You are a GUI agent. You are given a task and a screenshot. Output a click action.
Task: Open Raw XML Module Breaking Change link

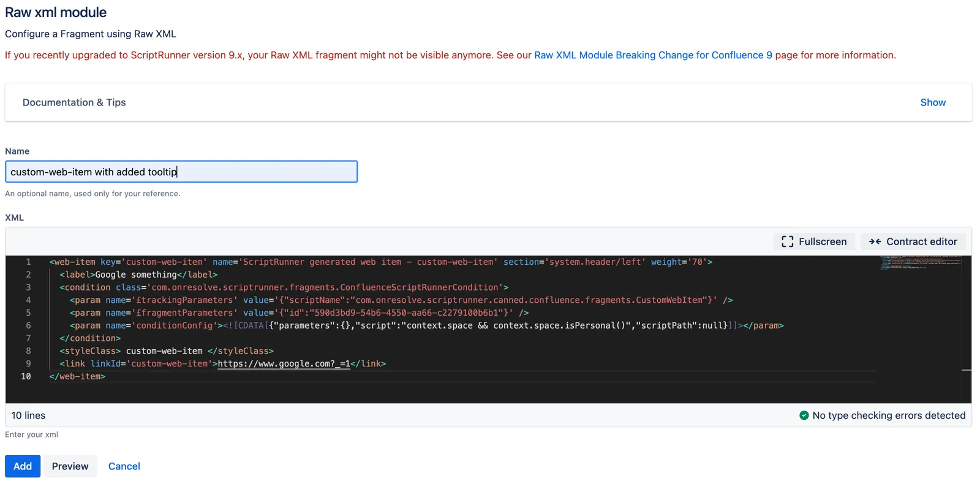pyautogui.click(x=653, y=55)
